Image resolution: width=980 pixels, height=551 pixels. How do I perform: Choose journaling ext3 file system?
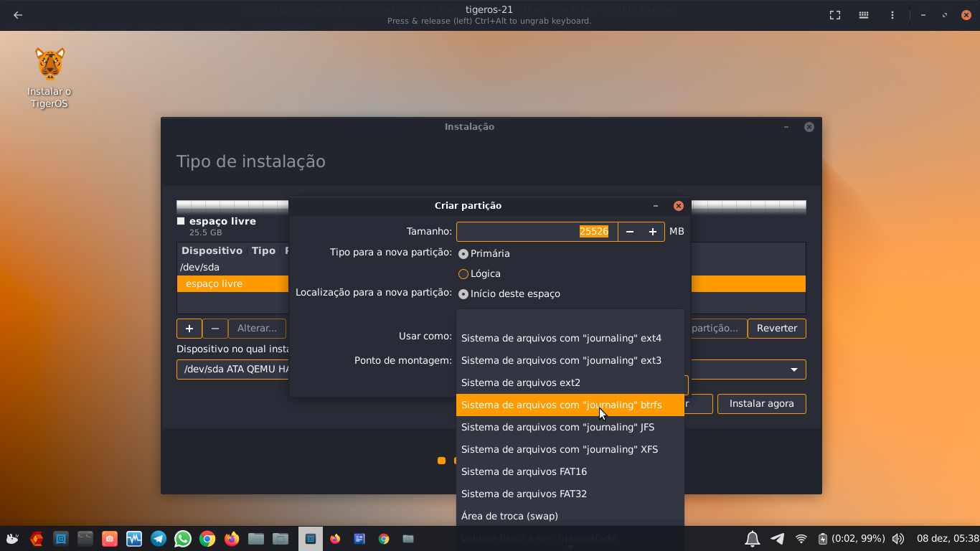[x=570, y=361]
